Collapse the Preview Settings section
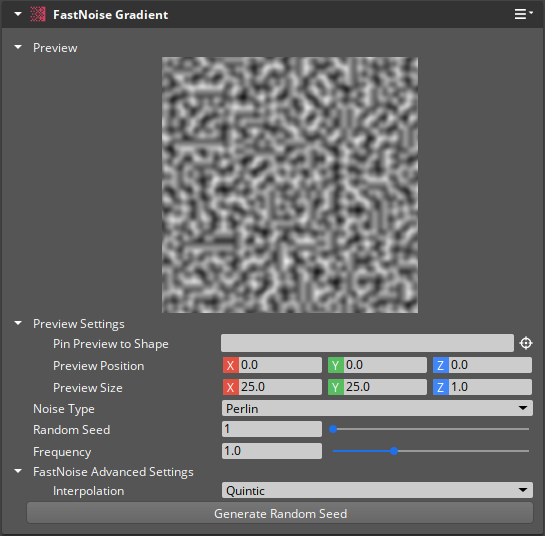 click(x=18, y=323)
